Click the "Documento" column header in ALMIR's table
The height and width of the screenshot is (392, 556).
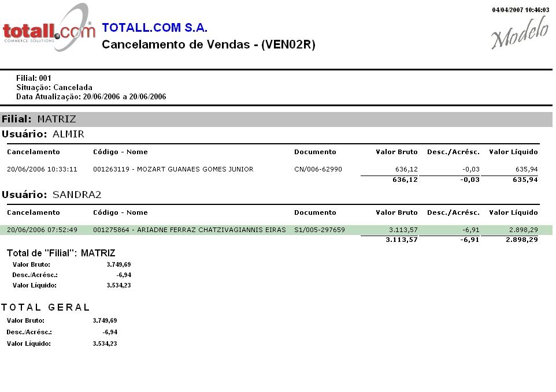(x=315, y=152)
